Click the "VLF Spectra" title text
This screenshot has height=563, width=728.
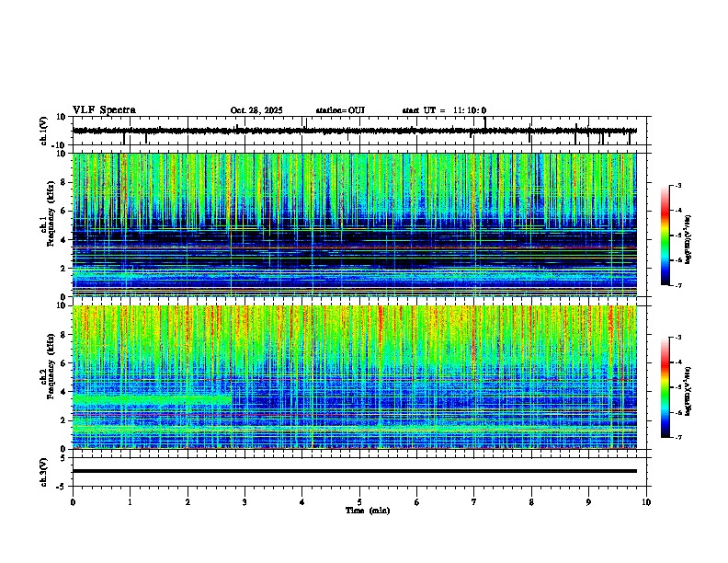pos(104,110)
